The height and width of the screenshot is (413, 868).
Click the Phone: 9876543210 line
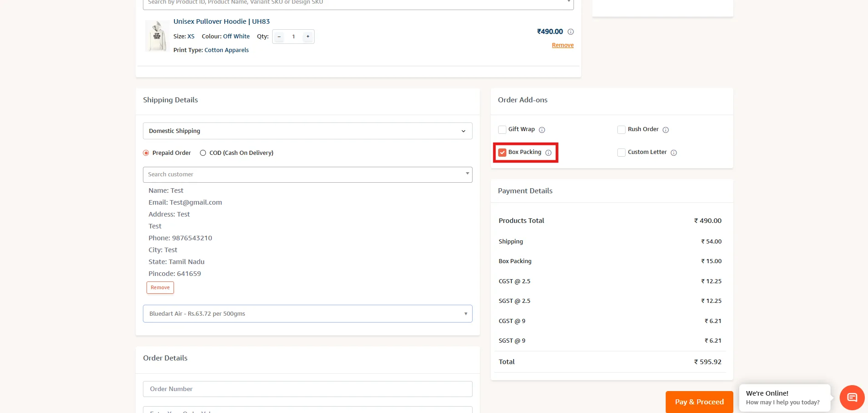click(x=180, y=238)
